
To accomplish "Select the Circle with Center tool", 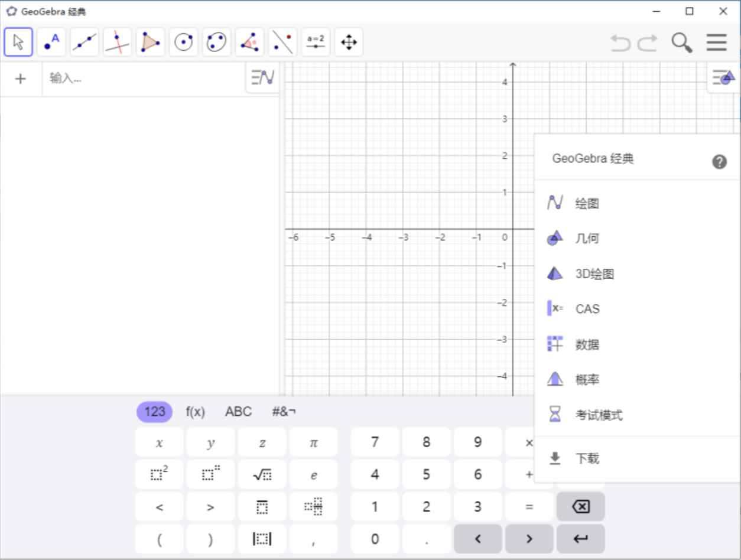I will (x=183, y=41).
